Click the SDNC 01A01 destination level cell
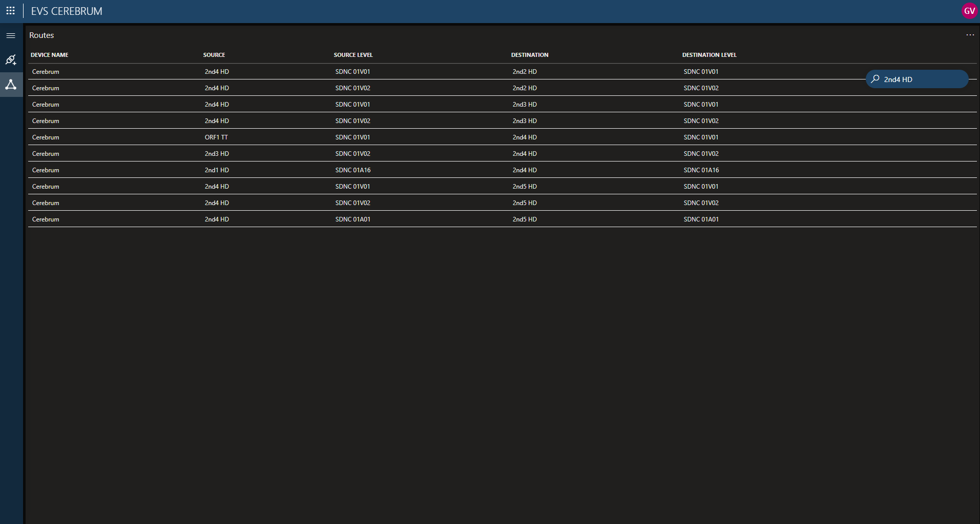Screen dimensions: 980x524 pos(701,219)
